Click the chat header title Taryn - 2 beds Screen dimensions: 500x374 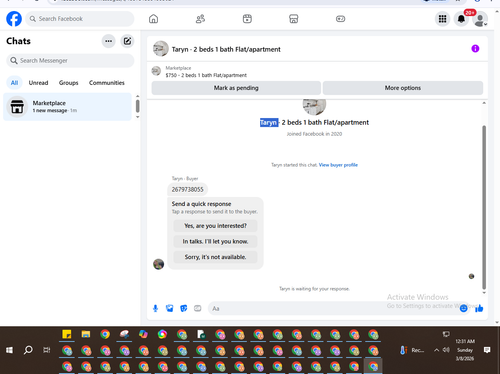[x=226, y=49]
